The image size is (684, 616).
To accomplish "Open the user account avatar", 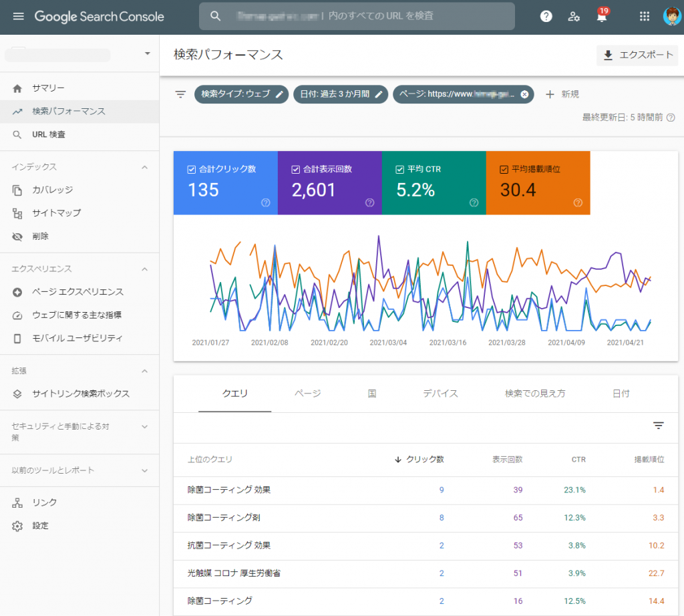I will [x=671, y=17].
